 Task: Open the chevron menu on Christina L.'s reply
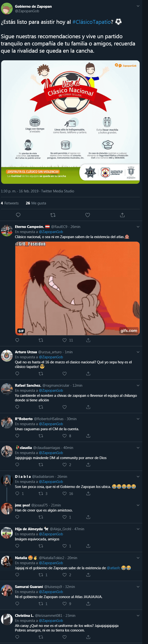pyautogui.click(x=138, y=615)
